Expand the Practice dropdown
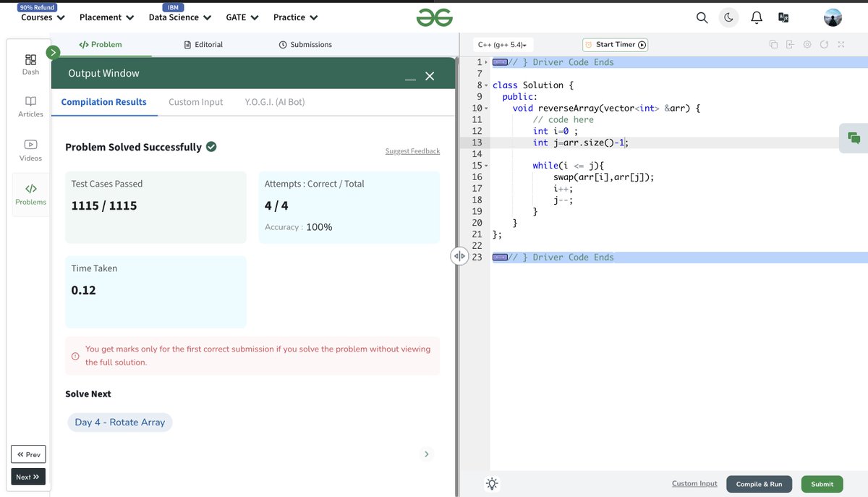Viewport: 868px width, 497px height. [295, 17]
